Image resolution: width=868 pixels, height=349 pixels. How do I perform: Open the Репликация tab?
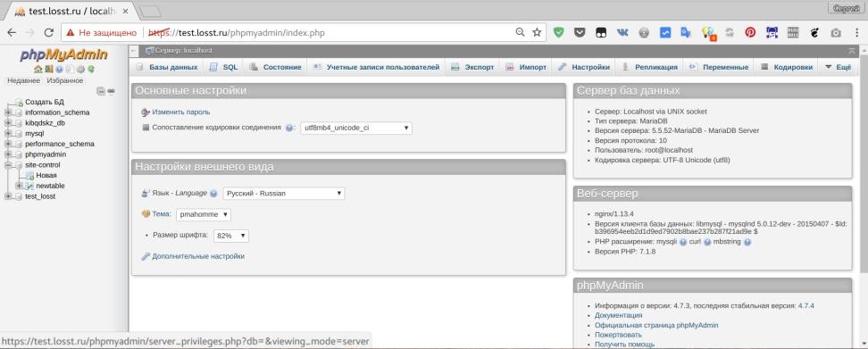coord(649,67)
